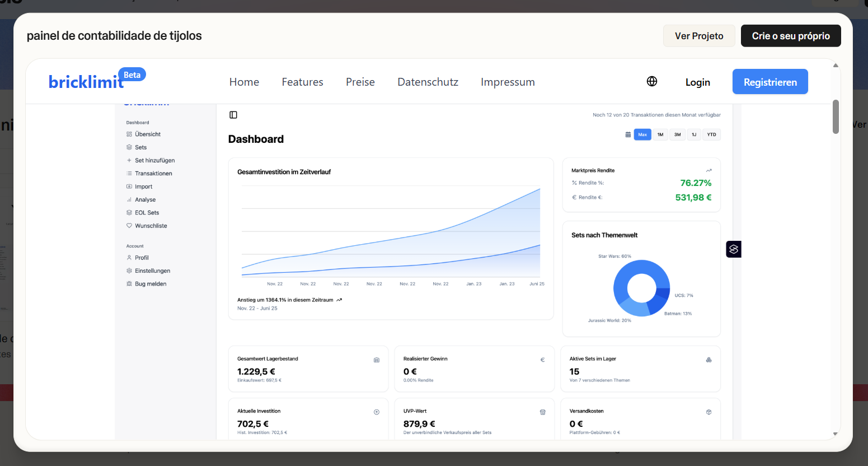Switch time range to 1M

(660, 134)
